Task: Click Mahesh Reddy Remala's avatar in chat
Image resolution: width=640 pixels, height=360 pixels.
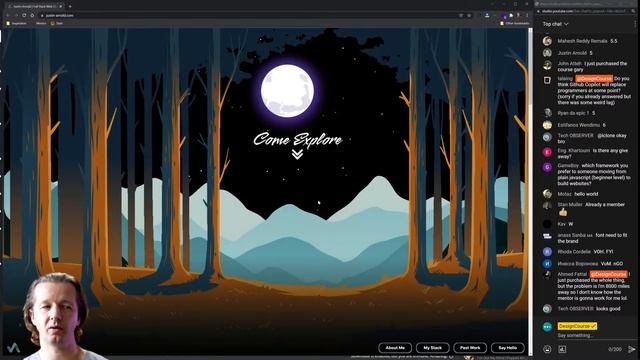Action: (x=547, y=41)
